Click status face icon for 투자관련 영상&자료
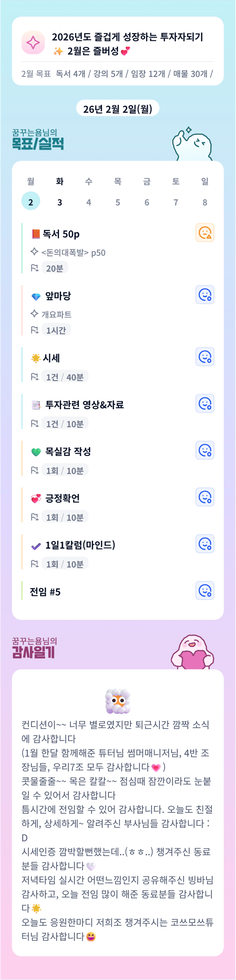The width and height of the screenshot is (236, 980). tap(205, 404)
